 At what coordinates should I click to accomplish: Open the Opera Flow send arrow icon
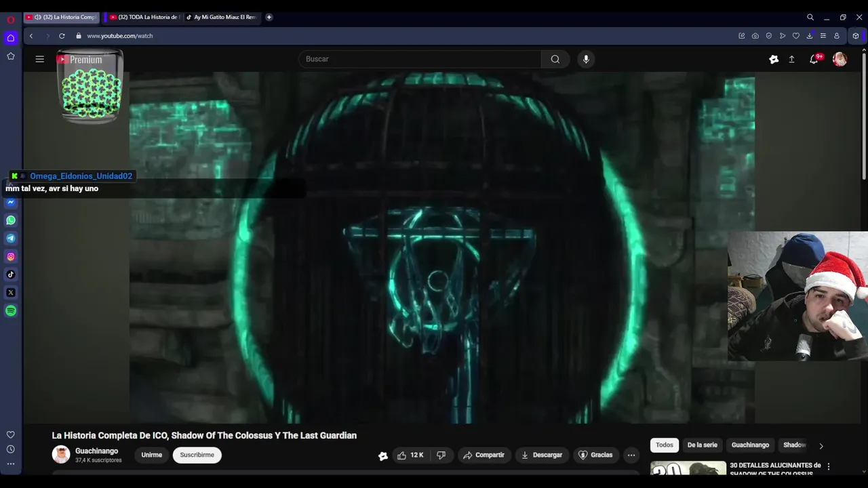click(x=783, y=36)
